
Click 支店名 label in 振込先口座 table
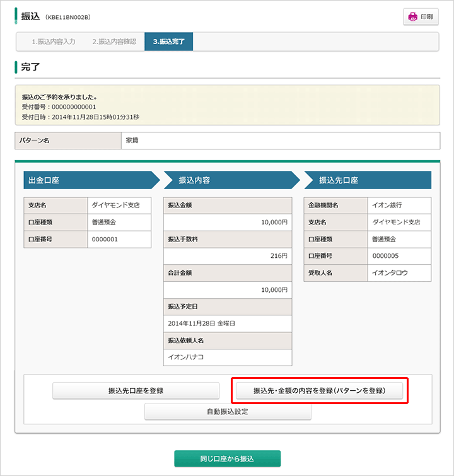(317, 222)
